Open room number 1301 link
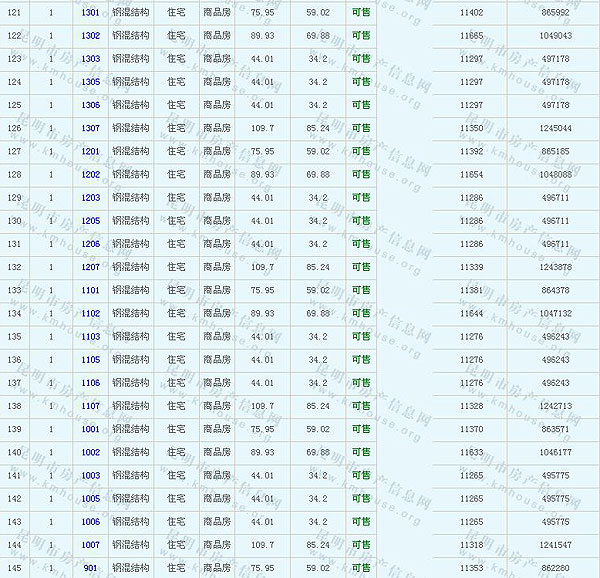This screenshot has height=578, width=600. point(91,12)
